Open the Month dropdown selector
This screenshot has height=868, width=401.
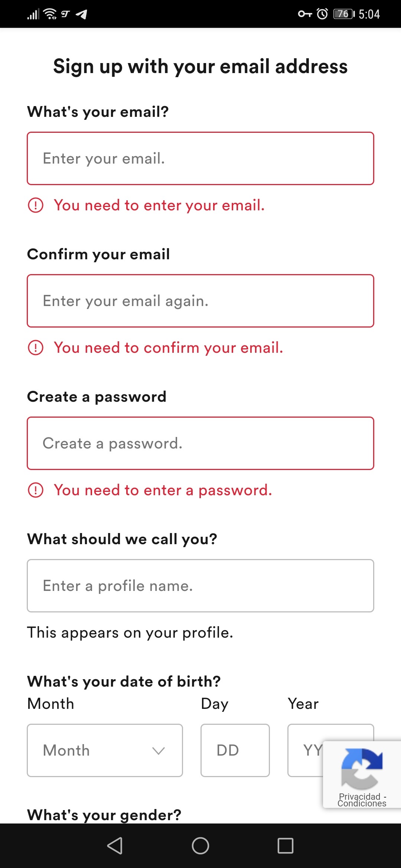(105, 750)
